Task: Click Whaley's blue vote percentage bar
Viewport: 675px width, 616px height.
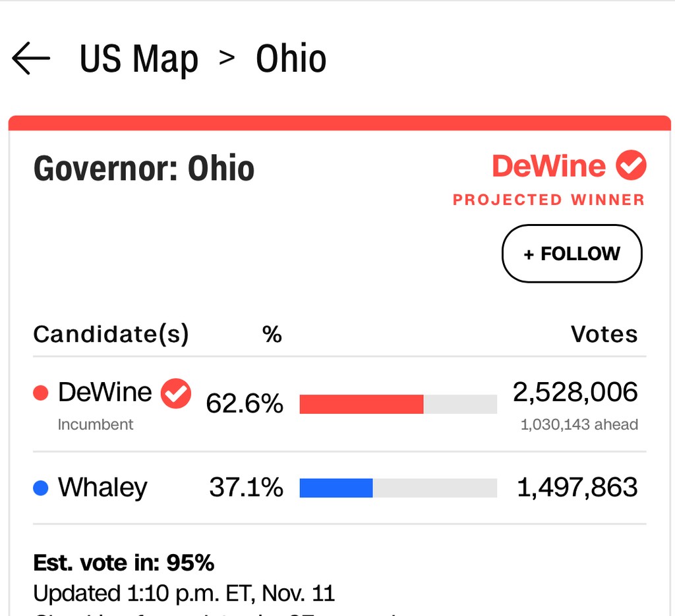Action: (336, 488)
